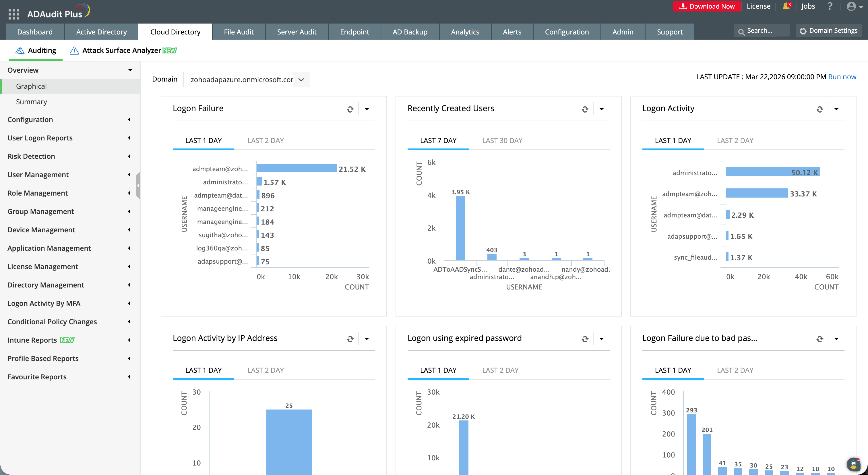Open the notification bell alerts
The width and height of the screenshot is (868, 475).
(x=786, y=6)
